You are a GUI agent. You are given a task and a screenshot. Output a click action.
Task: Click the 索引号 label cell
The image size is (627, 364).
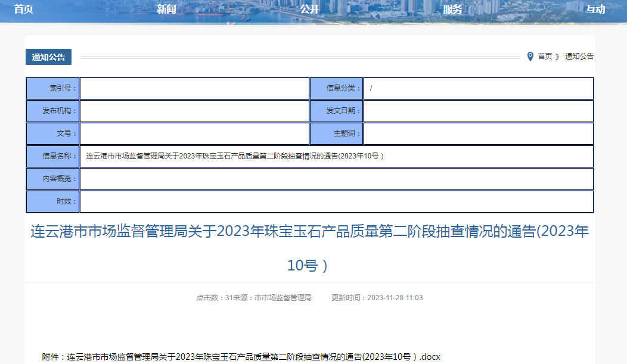coord(53,88)
